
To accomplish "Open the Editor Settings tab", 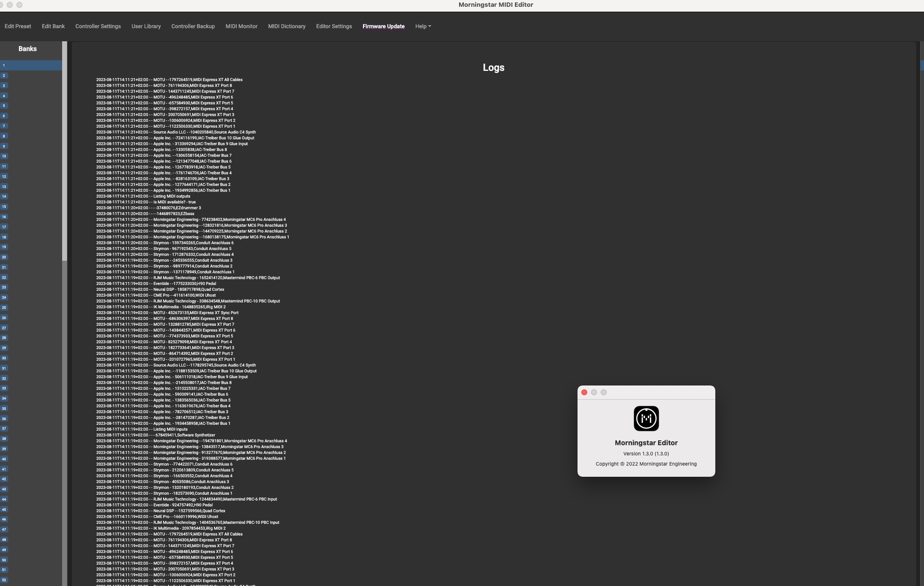I will [x=334, y=26].
